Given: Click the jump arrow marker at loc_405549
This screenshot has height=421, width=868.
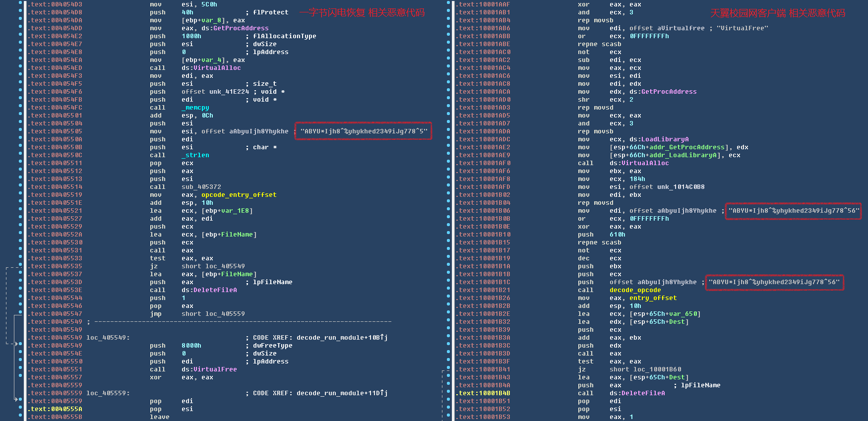Looking at the screenshot, I should click(17, 344).
